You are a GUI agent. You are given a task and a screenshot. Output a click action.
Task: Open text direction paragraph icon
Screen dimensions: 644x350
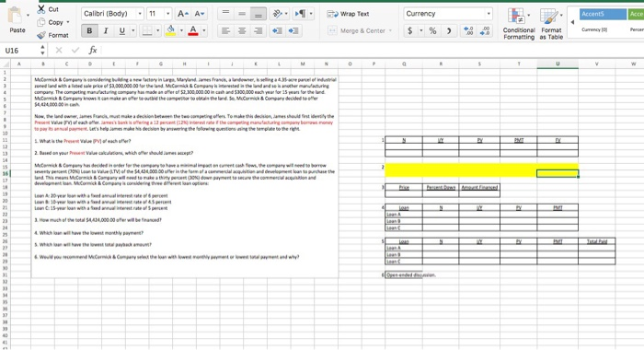tap(303, 14)
